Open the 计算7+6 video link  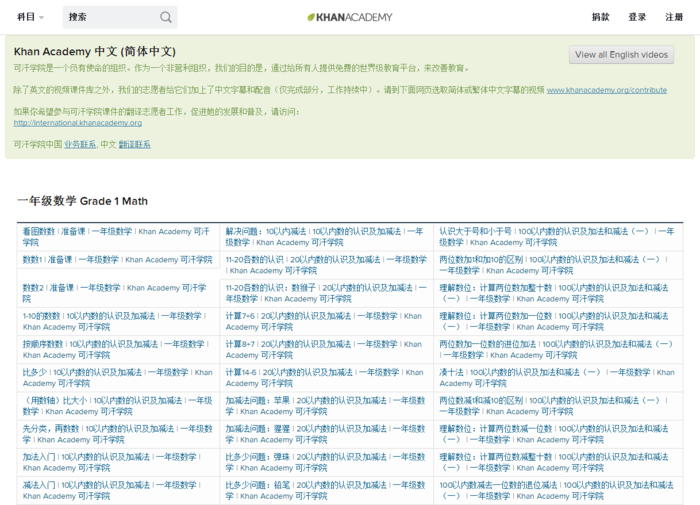pyautogui.click(x=324, y=321)
